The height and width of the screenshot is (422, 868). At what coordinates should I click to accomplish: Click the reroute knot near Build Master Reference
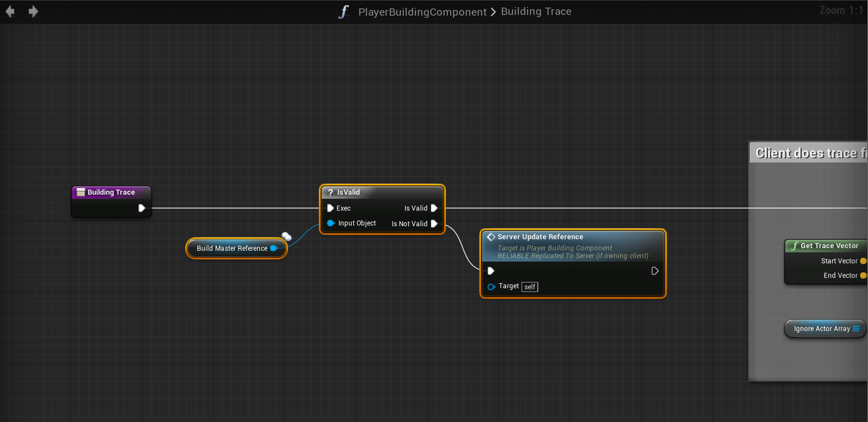pos(286,237)
